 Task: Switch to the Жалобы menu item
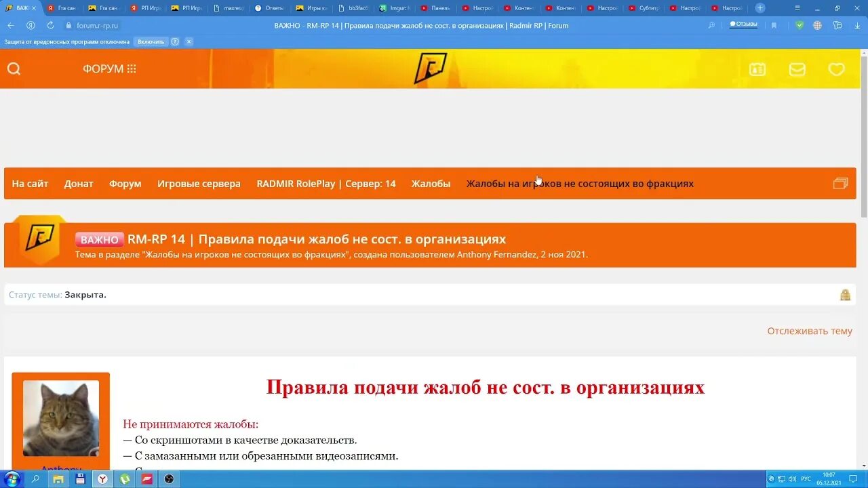tap(431, 183)
